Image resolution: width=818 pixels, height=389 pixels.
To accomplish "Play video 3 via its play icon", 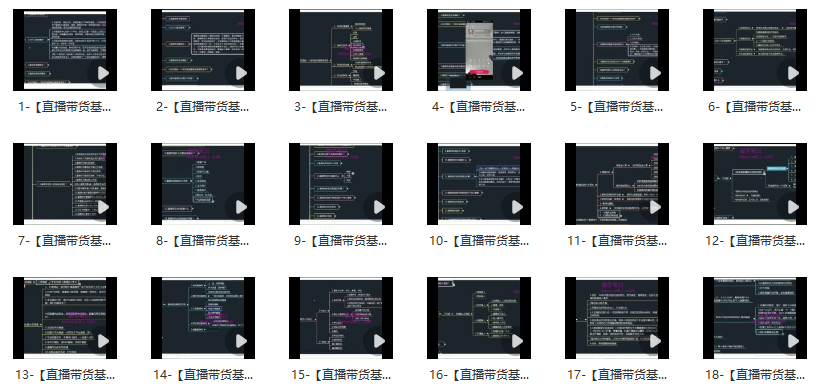I will coord(379,73).
